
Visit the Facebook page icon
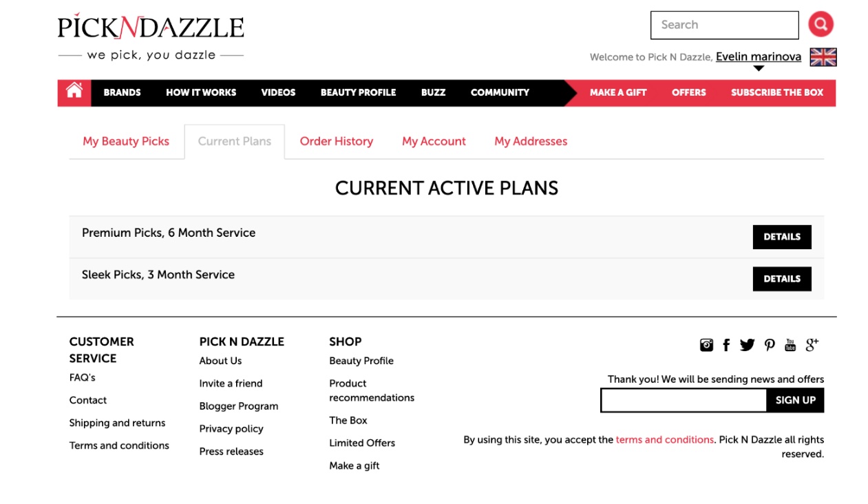726,345
